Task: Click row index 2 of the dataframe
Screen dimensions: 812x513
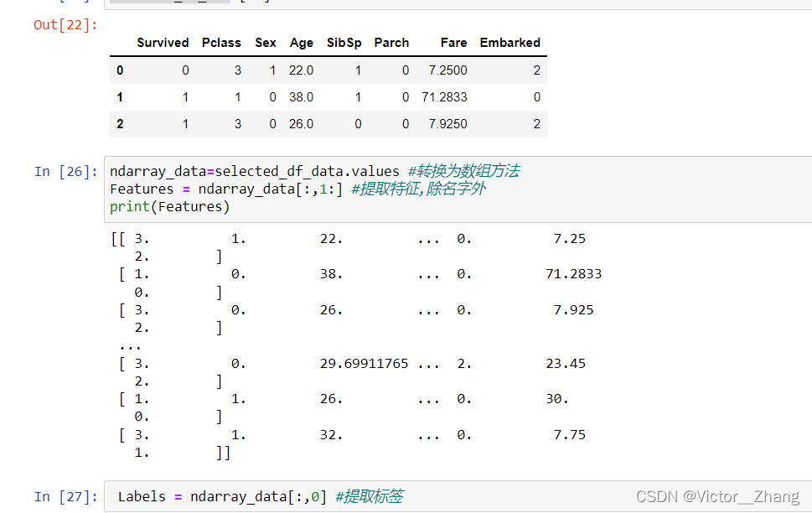Action: coord(120,124)
